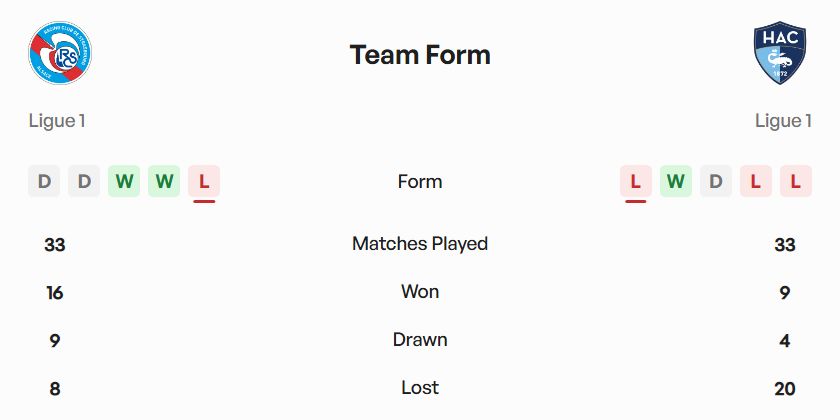
Task: Click Le Havre's rightmost L form badge
Action: coord(796,182)
